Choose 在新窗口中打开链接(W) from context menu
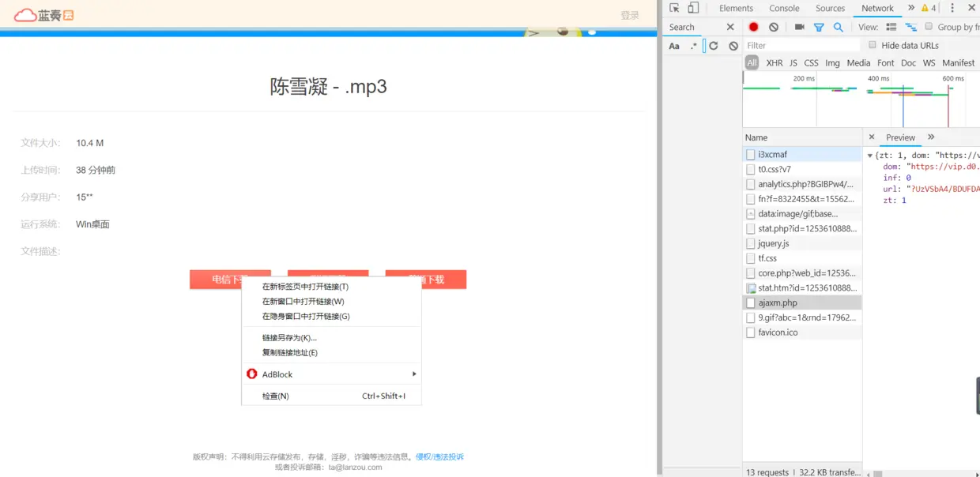The width and height of the screenshot is (980, 477). coord(331,301)
